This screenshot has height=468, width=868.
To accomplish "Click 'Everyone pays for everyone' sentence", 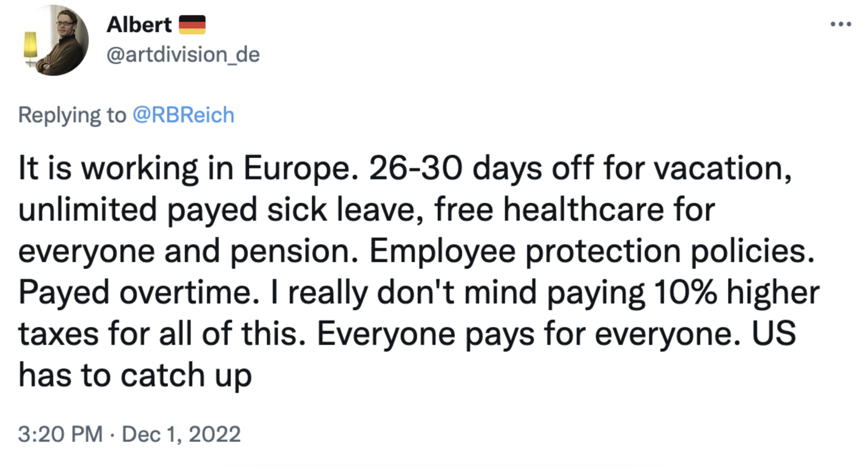I will click(529, 334).
